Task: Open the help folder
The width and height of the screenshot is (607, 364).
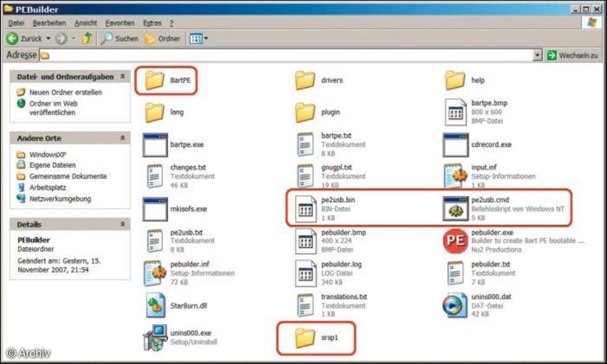Action: pyautogui.click(x=465, y=80)
